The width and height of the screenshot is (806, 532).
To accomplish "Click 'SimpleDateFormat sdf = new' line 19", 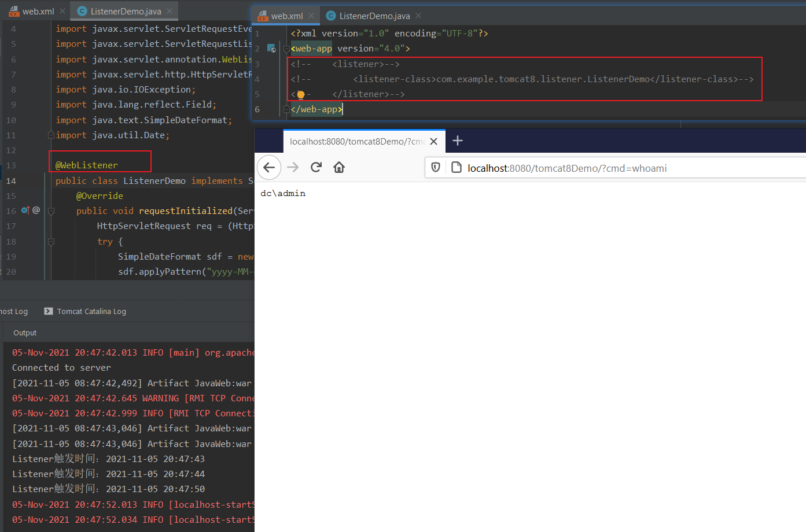I will (186, 257).
